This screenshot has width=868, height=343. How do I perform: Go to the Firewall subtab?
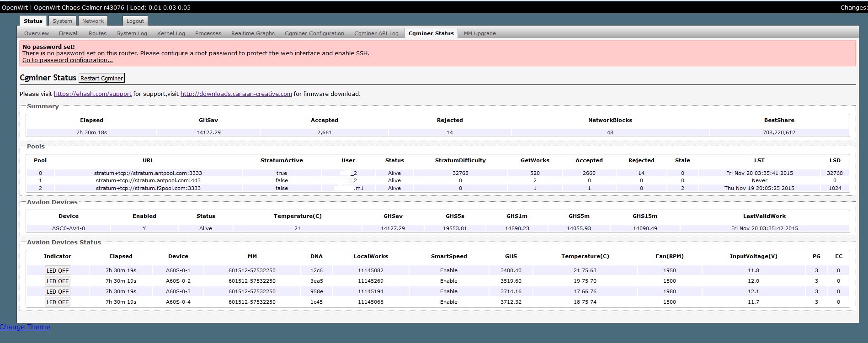[x=69, y=33]
